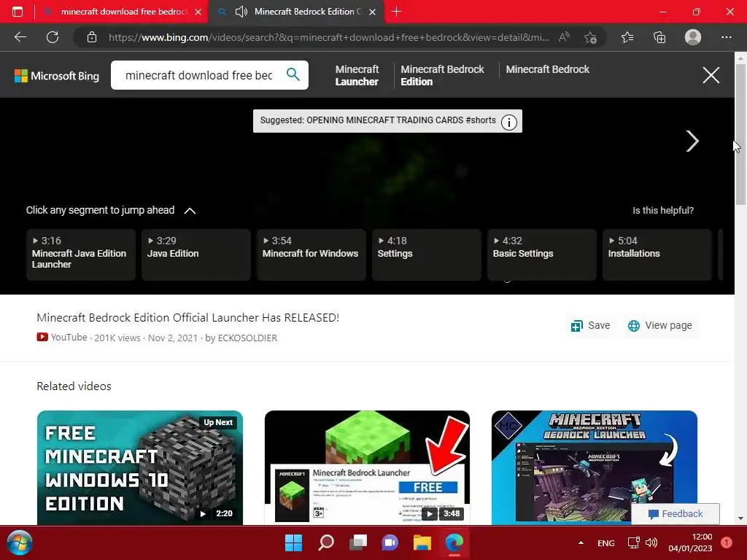Choose Minecraft Launcher related search

[357, 75]
